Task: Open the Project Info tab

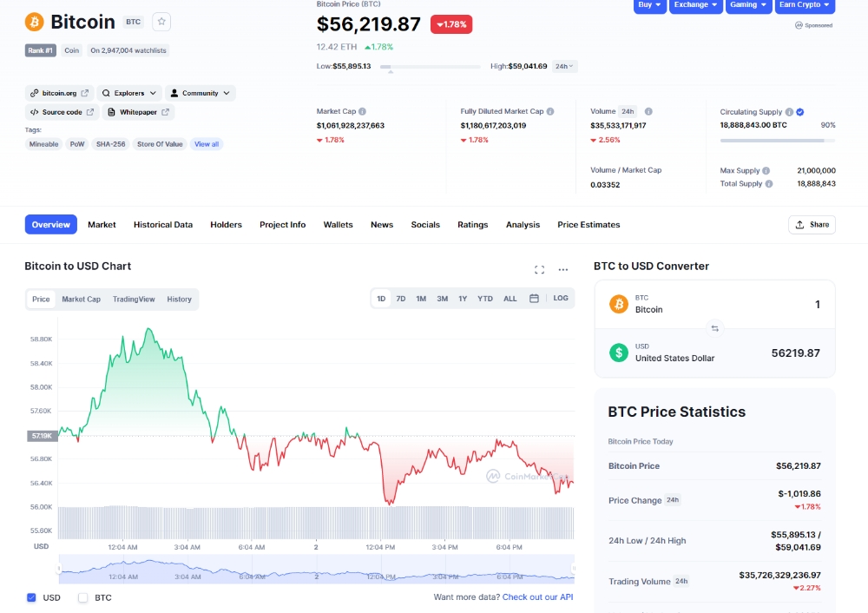Action: coord(282,224)
